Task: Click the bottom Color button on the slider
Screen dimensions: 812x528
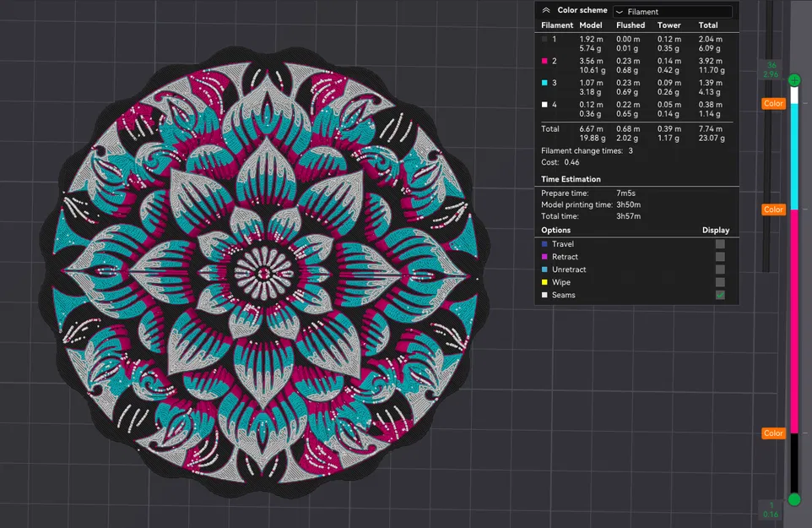Action: pyautogui.click(x=773, y=433)
